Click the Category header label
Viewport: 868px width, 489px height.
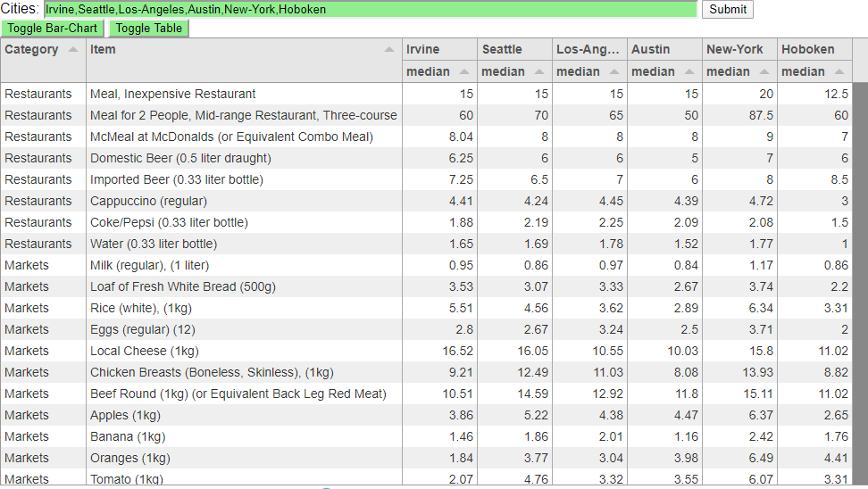31,49
